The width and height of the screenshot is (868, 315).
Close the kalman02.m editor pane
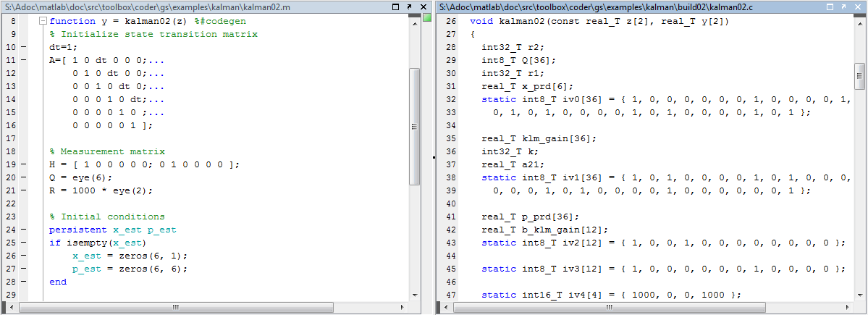(424, 6)
